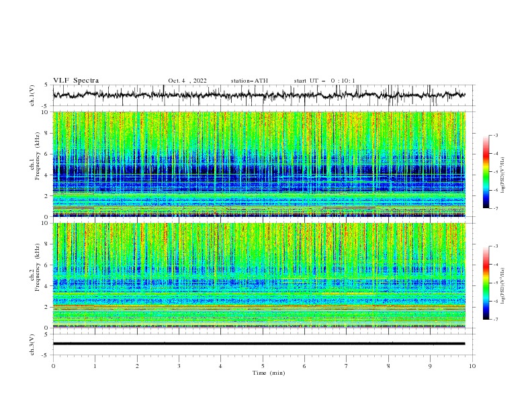Click inside the ch.2 spectrogram panel

(x=259, y=275)
